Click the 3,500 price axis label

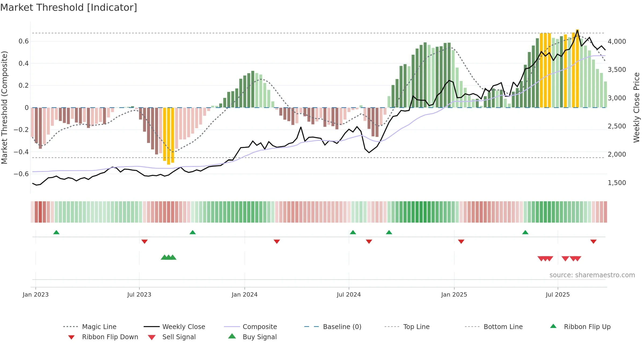click(617, 70)
